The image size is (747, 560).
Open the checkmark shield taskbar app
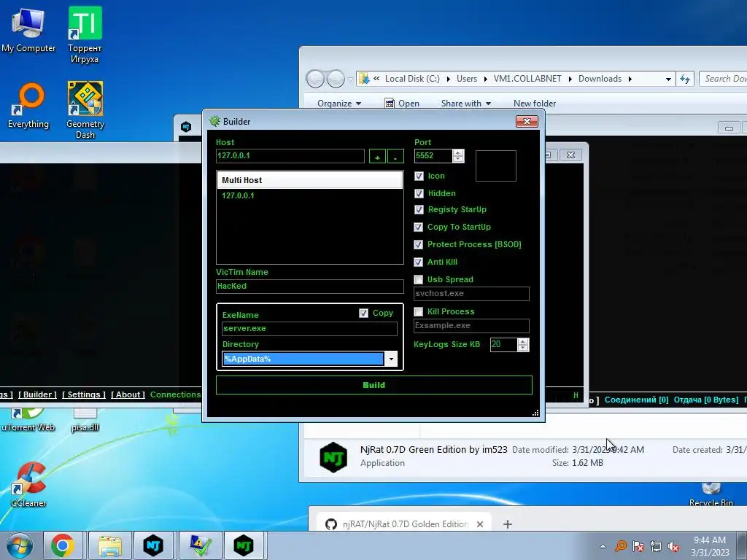pos(200,545)
